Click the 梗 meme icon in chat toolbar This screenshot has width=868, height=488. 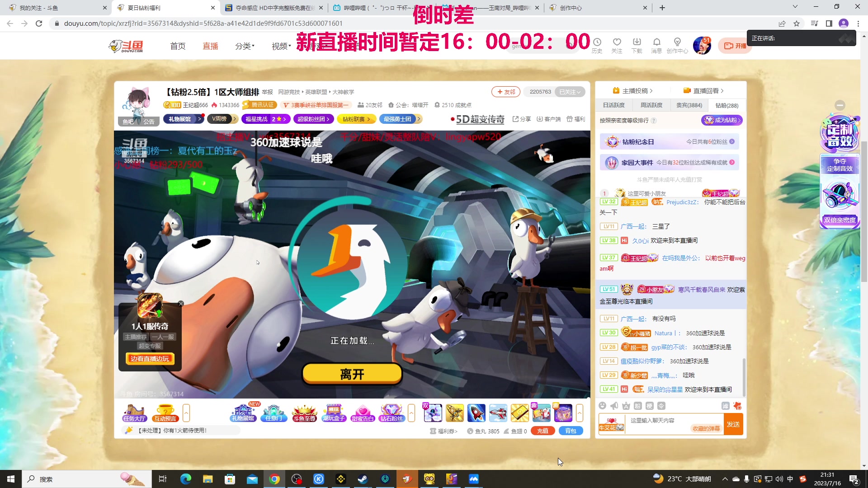(x=649, y=406)
